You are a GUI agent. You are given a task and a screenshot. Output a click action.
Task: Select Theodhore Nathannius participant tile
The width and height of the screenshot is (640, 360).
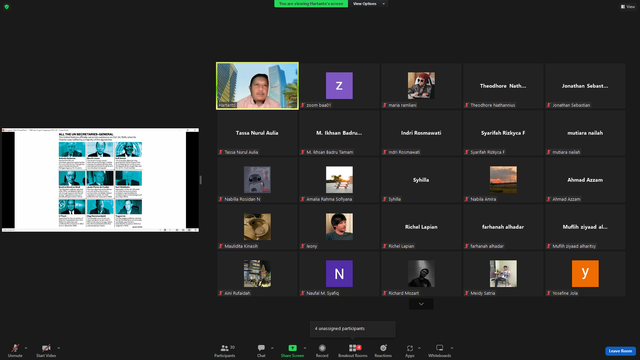[x=503, y=86]
